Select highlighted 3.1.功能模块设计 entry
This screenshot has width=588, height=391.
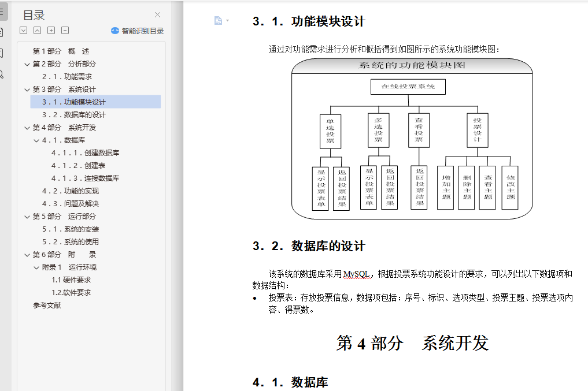pos(95,102)
